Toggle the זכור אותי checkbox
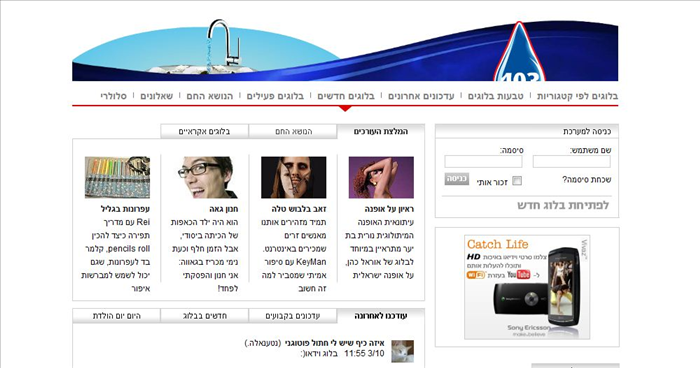 pos(517,181)
